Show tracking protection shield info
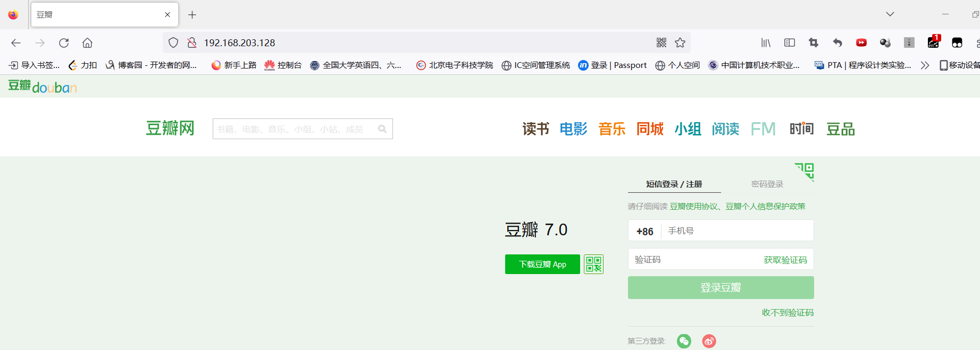Viewport: 980px width, 350px height. click(x=173, y=42)
